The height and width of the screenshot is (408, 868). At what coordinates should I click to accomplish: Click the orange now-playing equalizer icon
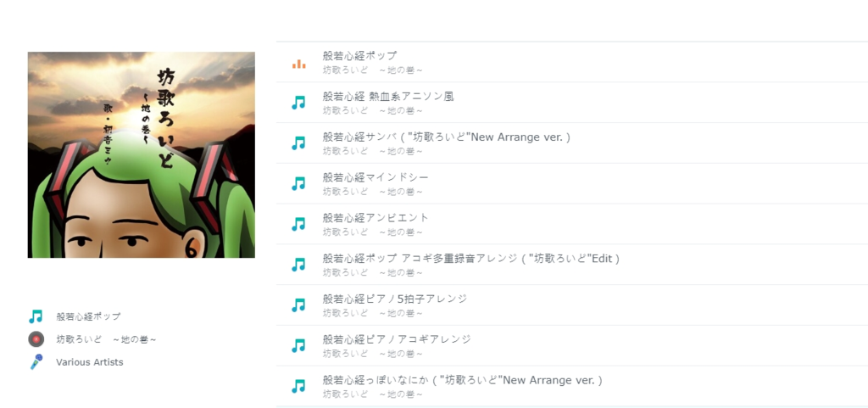[x=299, y=64]
